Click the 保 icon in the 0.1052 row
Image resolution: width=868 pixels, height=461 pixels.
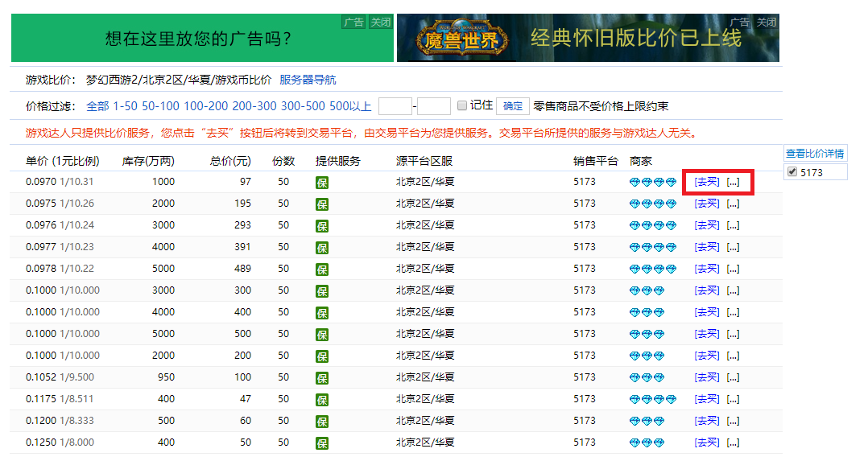322,378
